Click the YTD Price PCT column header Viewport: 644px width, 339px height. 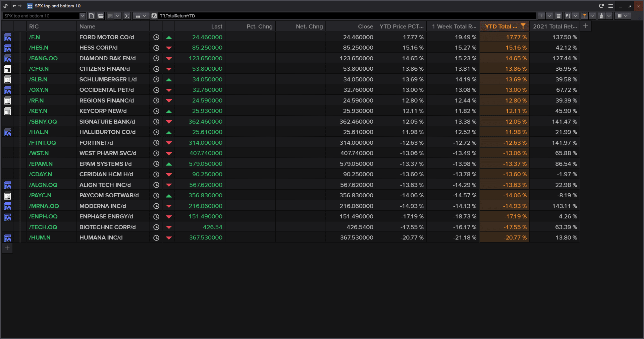click(x=401, y=26)
